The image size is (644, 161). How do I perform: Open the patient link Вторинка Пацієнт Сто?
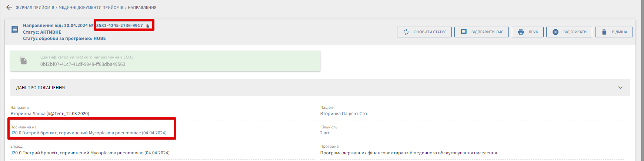click(343, 114)
